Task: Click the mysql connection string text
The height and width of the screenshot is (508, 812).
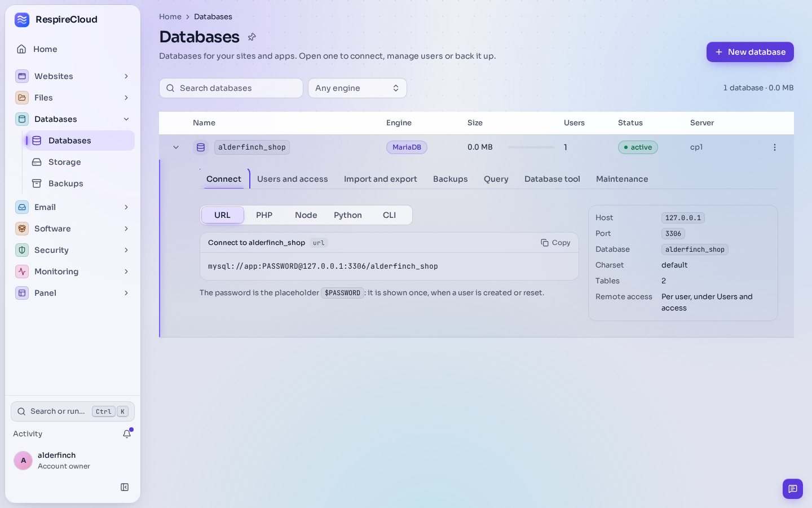Action: 323,266
